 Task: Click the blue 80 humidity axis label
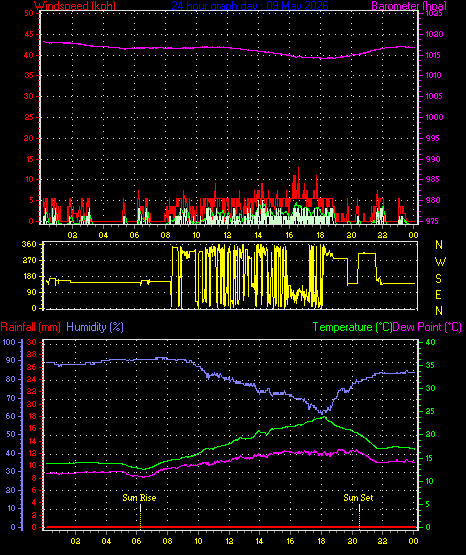click(x=11, y=379)
